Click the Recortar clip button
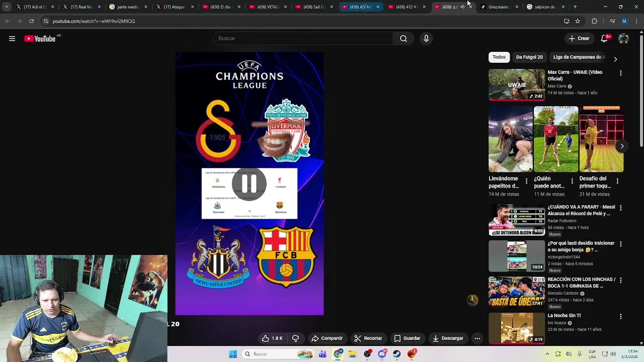Image resolution: width=644 pixels, height=362 pixels. (368, 338)
